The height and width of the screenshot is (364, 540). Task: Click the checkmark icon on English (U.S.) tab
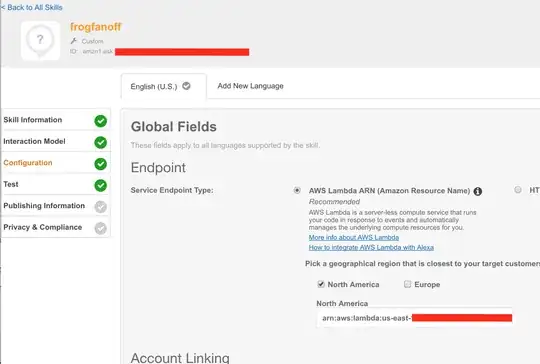point(186,86)
